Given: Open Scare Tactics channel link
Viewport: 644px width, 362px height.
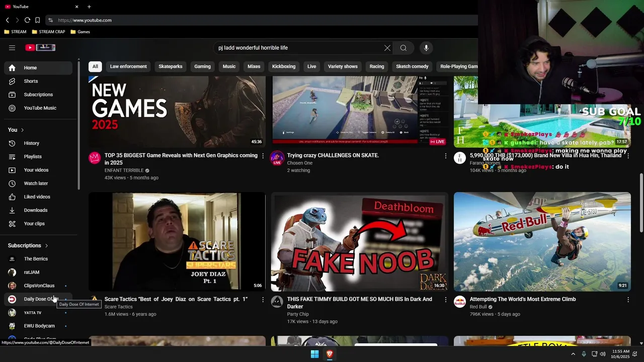Looking at the screenshot, I should point(118,307).
